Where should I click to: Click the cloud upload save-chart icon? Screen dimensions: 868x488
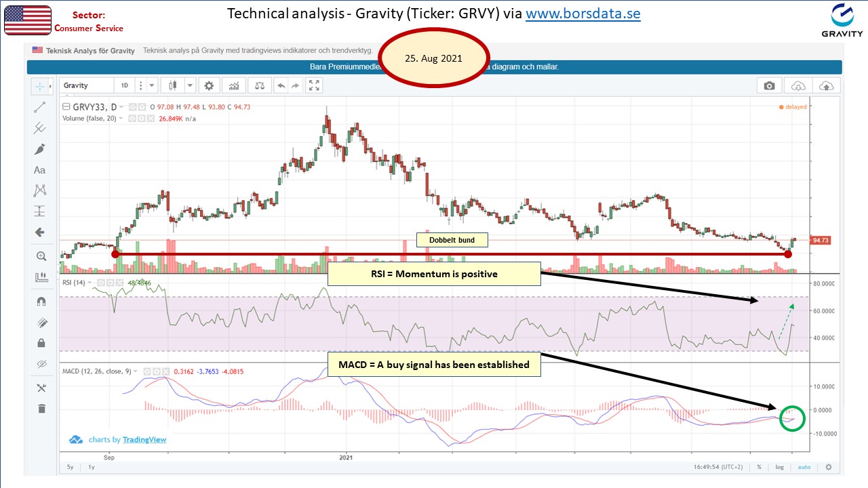827,86
